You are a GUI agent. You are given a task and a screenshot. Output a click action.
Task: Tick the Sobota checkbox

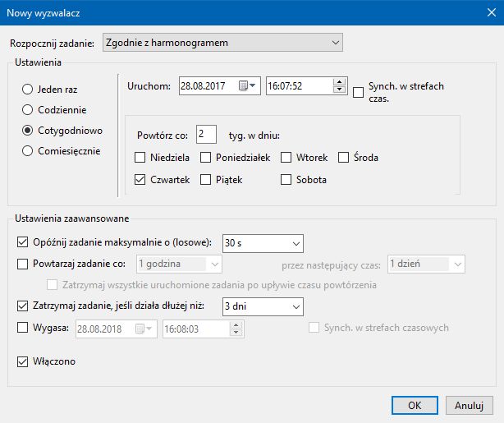click(286, 179)
